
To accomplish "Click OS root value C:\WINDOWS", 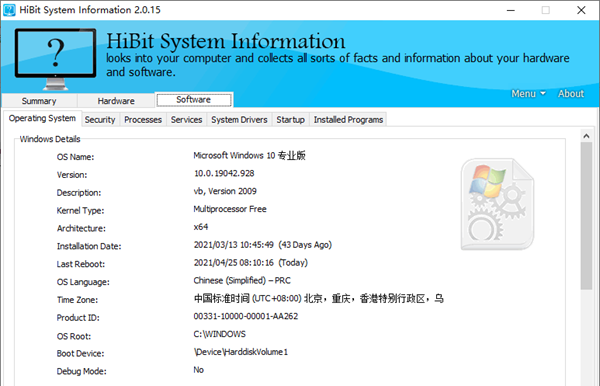I will [x=220, y=334].
